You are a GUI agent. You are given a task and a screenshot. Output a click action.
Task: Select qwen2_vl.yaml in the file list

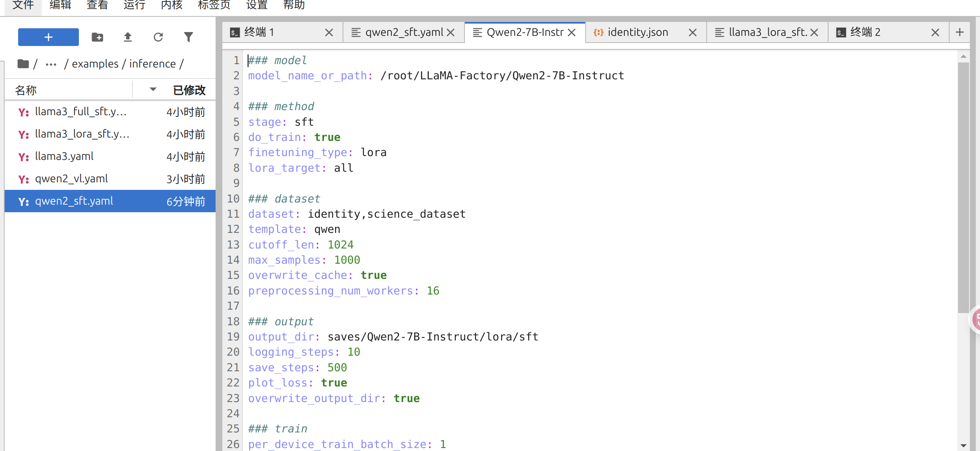click(71, 178)
